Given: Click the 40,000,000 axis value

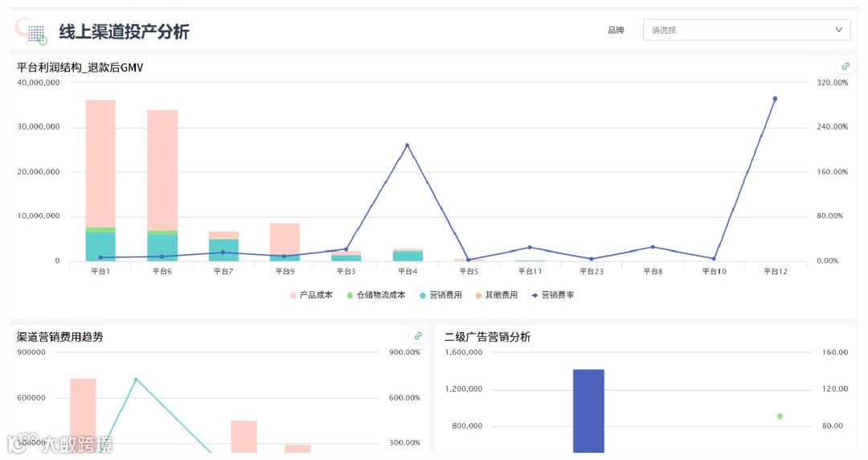Looking at the screenshot, I should [39, 83].
